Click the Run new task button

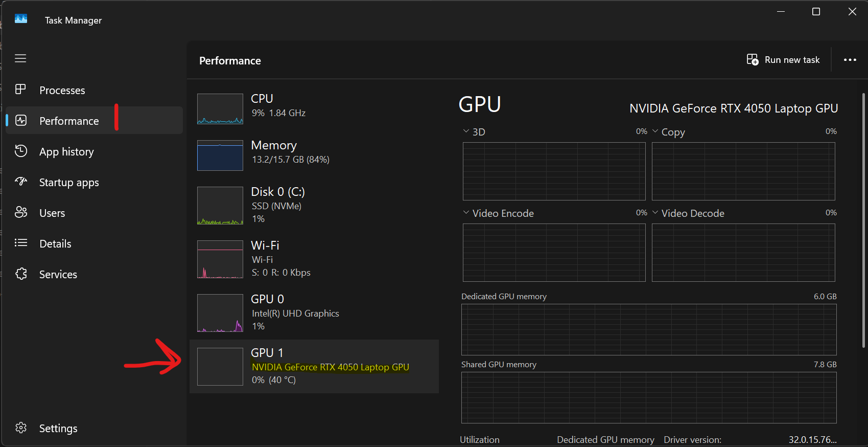click(783, 60)
